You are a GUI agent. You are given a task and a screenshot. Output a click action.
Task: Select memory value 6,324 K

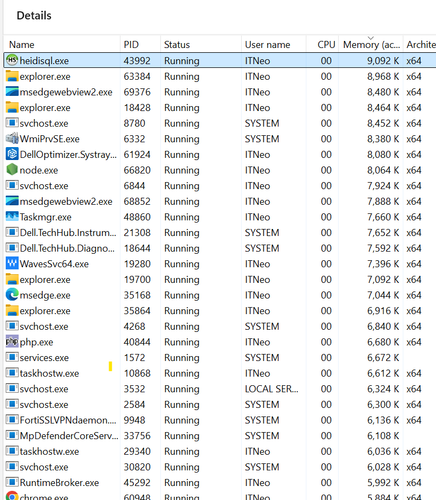click(x=383, y=389)
